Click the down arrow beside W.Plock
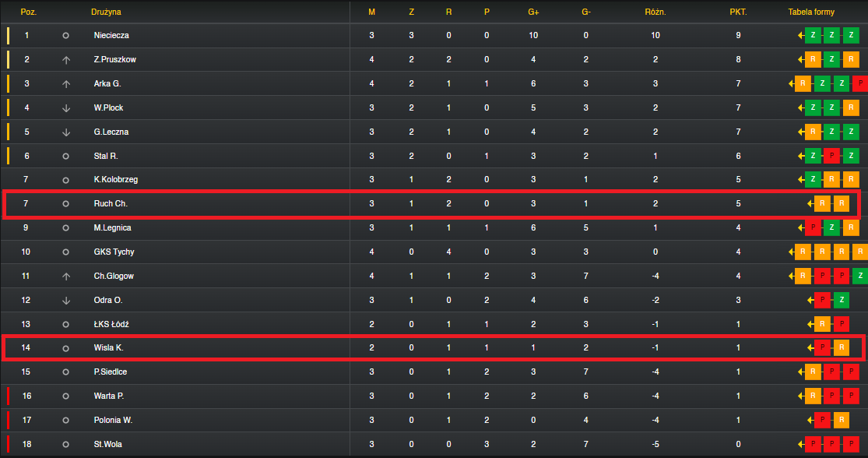 [x=66, y=108]
